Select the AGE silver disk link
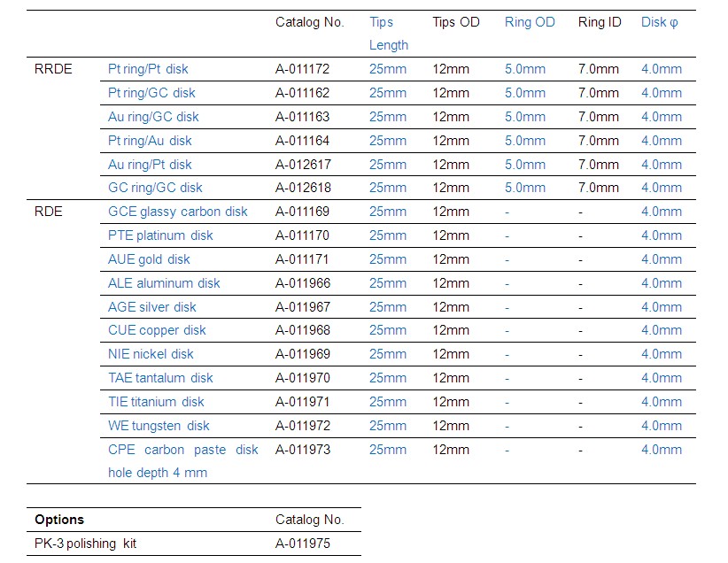The height and width of the screenshot is (563, 728). (152, 307)
